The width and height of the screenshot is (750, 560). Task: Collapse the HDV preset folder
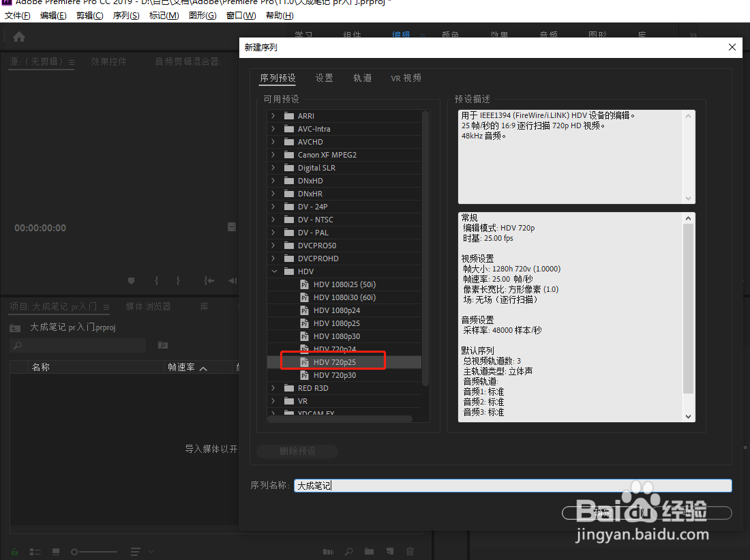coord(274,271)
